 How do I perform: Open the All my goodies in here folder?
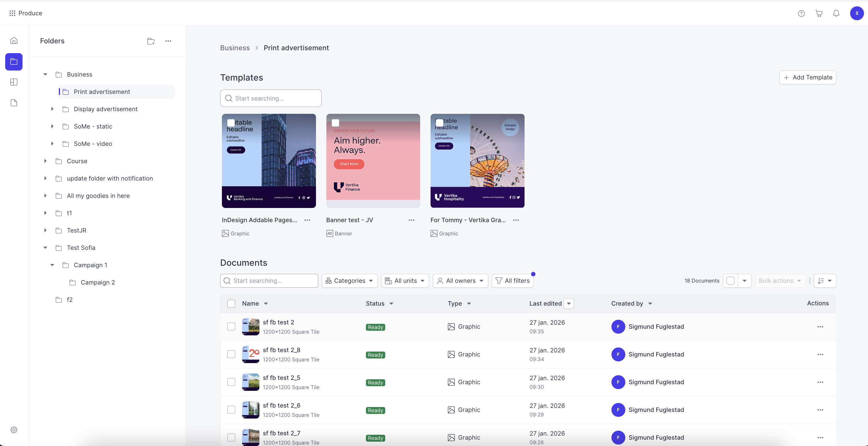pyautogui.click(x=98, y=196)
